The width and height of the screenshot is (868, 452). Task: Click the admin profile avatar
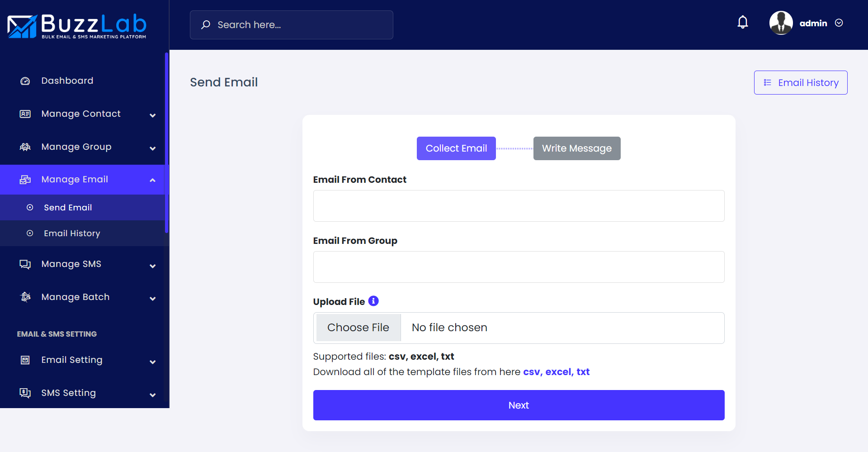[781, 23]
